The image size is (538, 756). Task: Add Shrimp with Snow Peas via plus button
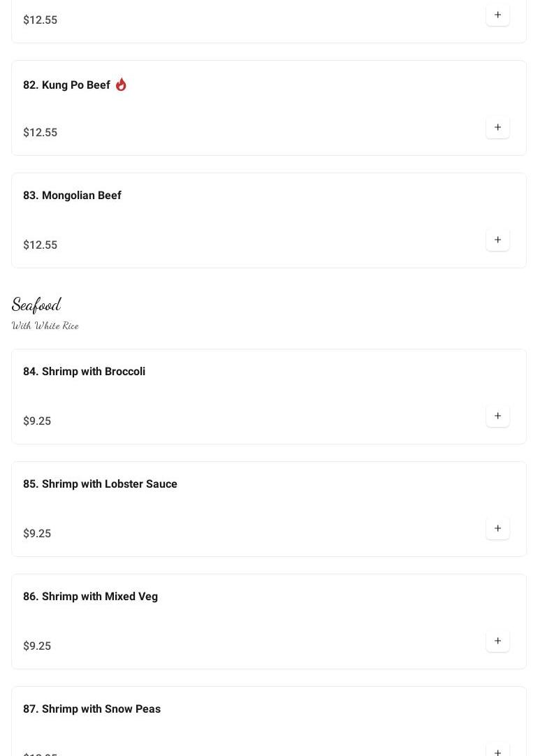[x=497, y=750]
